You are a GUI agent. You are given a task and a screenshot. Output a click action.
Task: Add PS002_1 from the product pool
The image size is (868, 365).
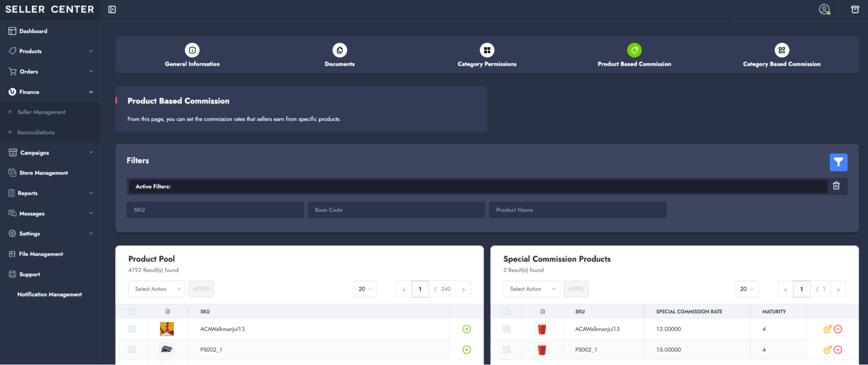(x=466, y=350)
